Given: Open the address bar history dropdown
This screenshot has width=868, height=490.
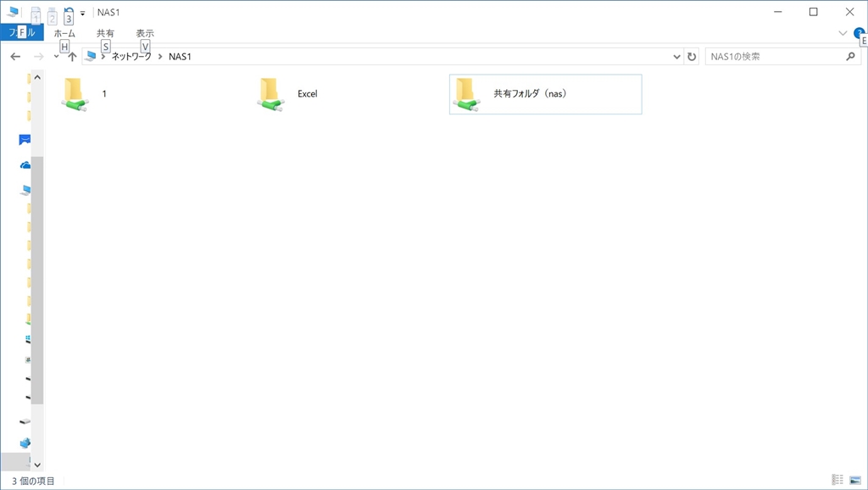Looking at the screenshot, I should click(676, 57).
